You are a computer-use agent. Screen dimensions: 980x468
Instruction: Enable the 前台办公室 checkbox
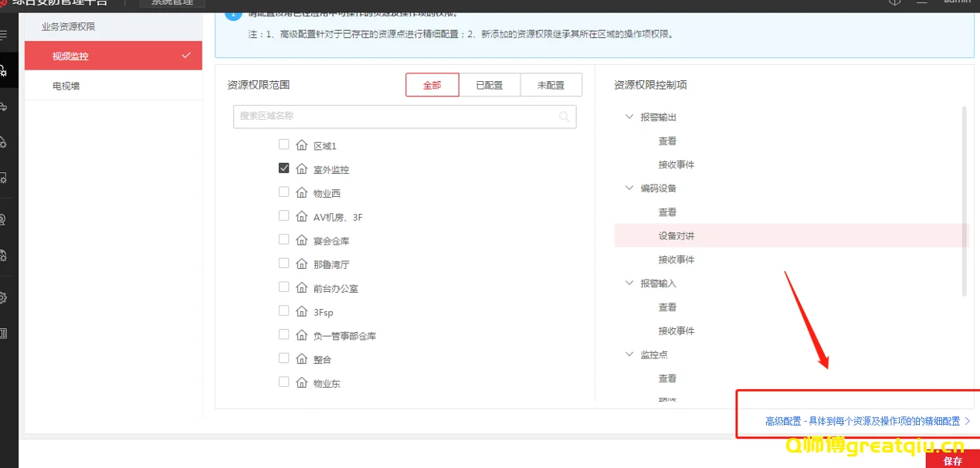click(284, 287)
